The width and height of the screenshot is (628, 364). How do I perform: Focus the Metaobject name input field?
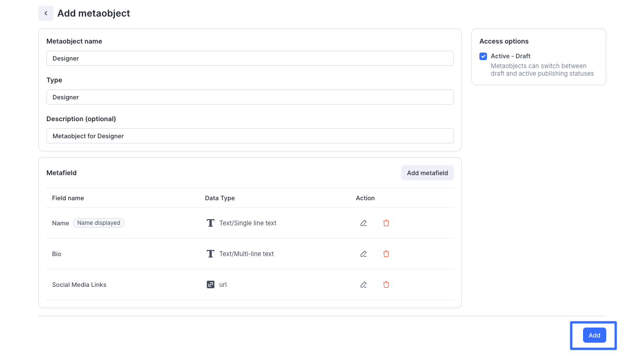(x=250, y=58)
